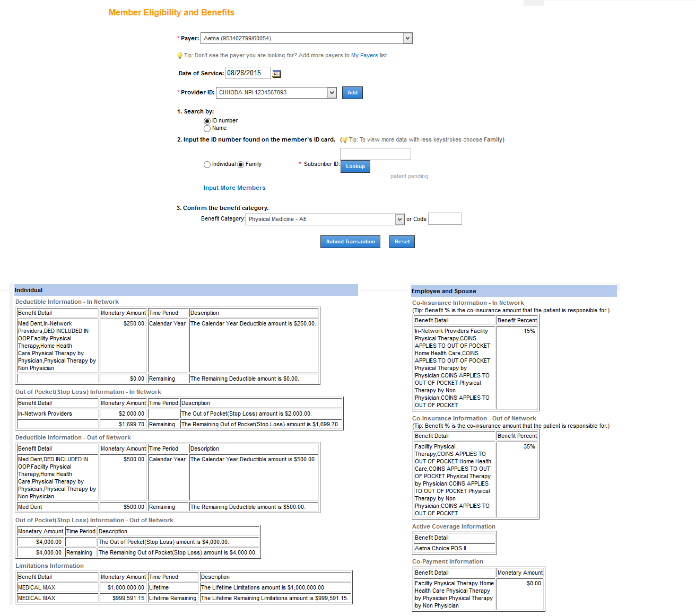
Task: Pick the Family radio option
Action: coord(241,164)
